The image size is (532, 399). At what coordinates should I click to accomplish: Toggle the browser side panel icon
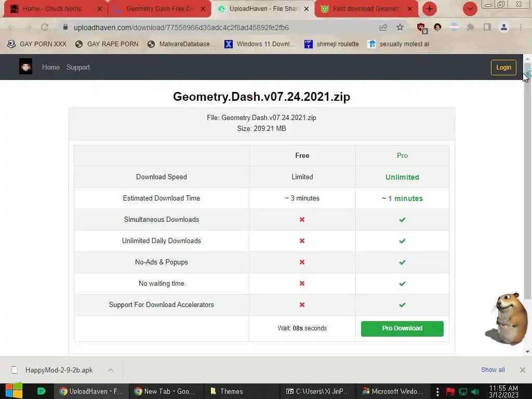[x=487, y=27]
